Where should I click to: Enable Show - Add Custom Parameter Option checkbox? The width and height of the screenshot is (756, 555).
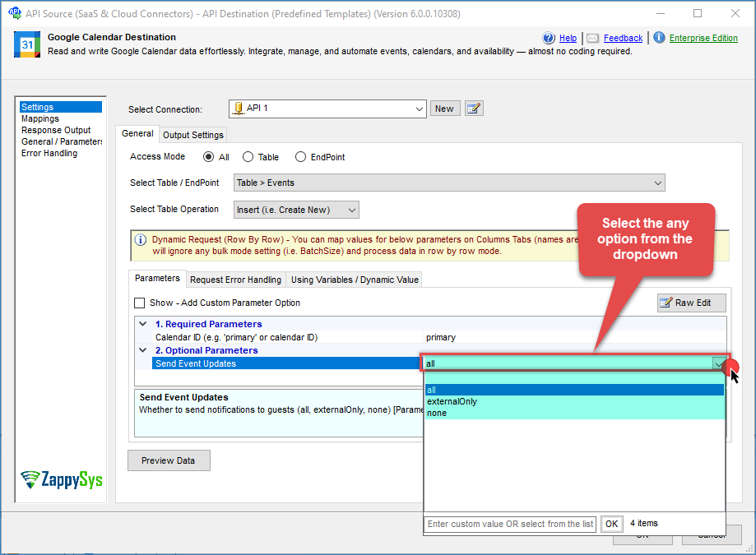(140, 303)
